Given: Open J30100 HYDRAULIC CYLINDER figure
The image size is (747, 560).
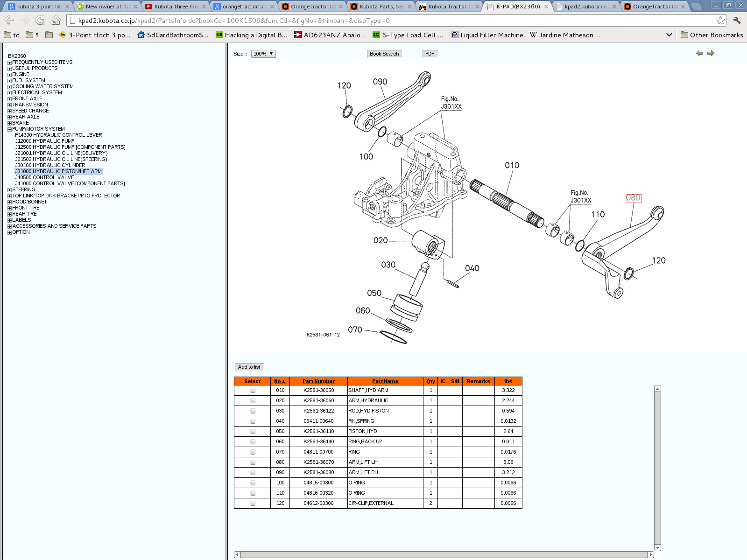Looking at the screenshot, I should click(x=50, y=165).
